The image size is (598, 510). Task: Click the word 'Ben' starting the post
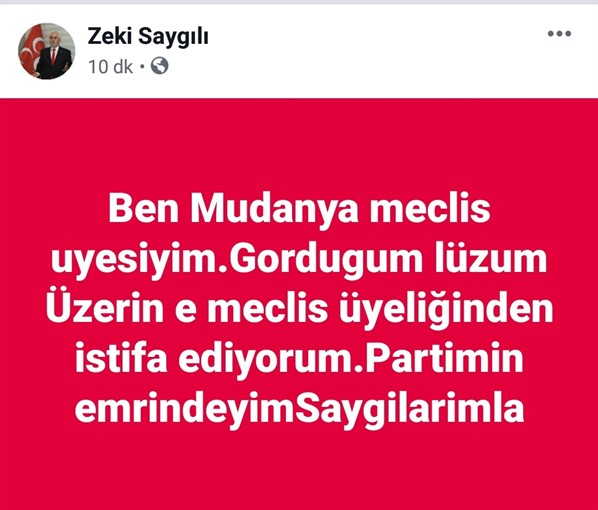point(143,209)
